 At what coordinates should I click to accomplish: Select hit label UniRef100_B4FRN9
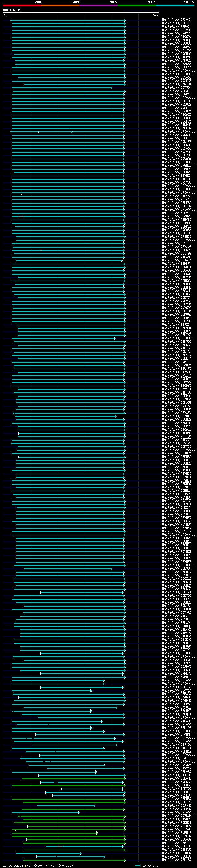(177, 57)
